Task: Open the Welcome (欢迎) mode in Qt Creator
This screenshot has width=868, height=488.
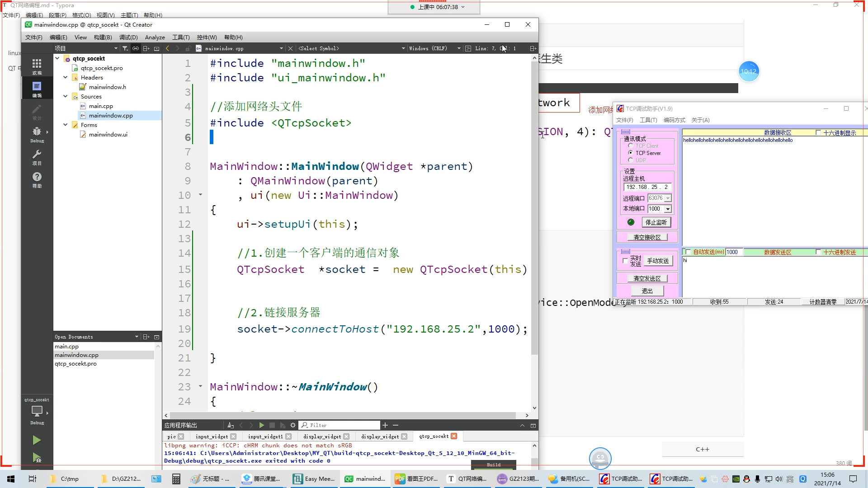Action: (37, 66)
